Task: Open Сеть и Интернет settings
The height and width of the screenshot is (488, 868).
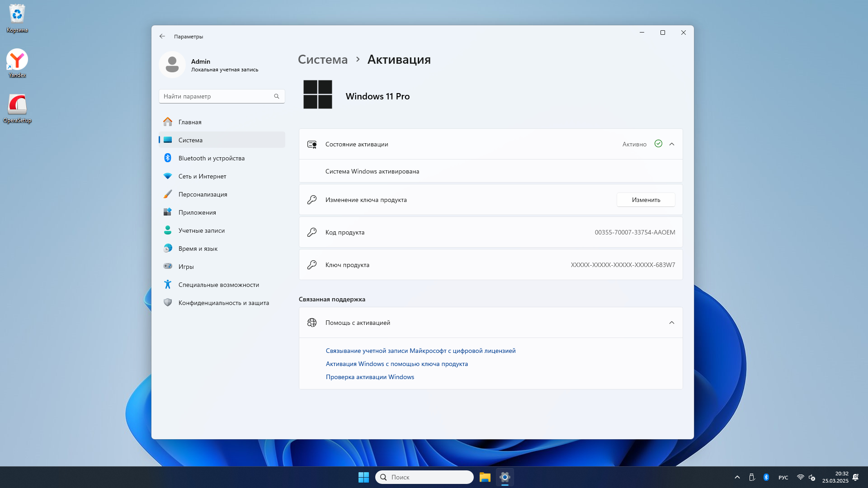Action: (x=202, y=176)
